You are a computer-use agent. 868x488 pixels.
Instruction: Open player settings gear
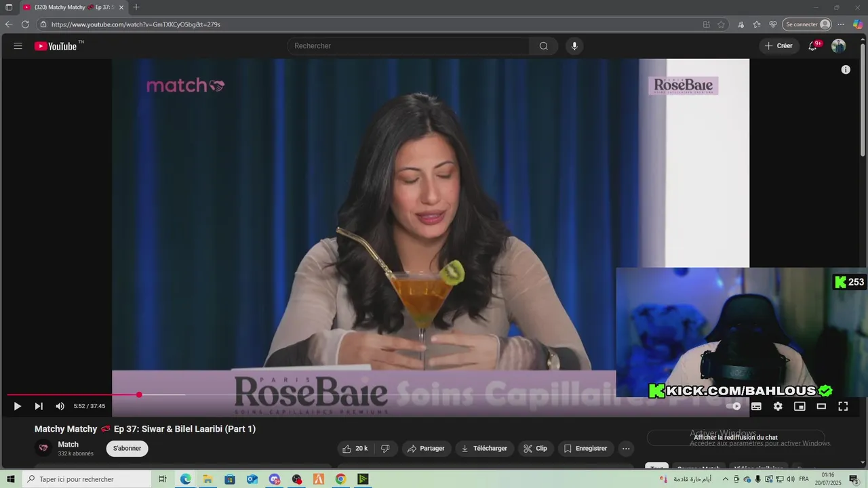(x=778, y=406)
